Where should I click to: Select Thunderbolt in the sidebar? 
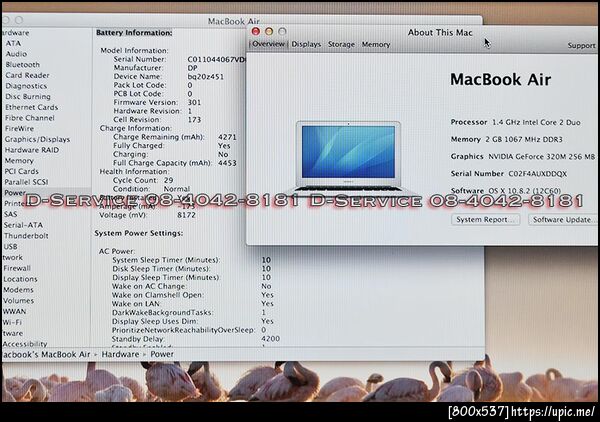click(26, 236)
